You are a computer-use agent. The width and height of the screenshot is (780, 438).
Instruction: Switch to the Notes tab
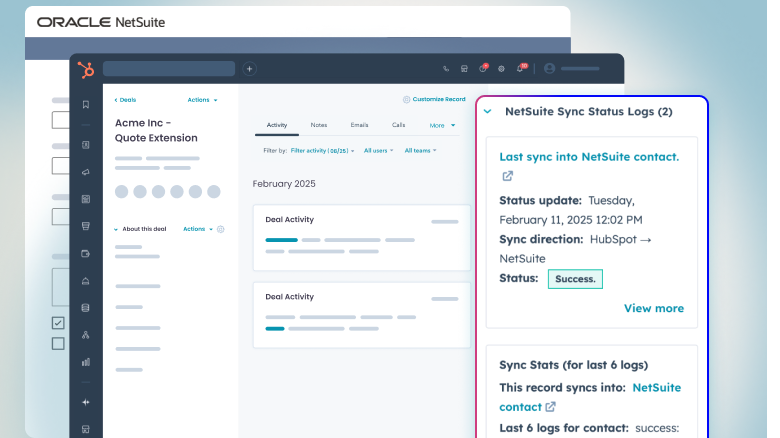(318, 126)
